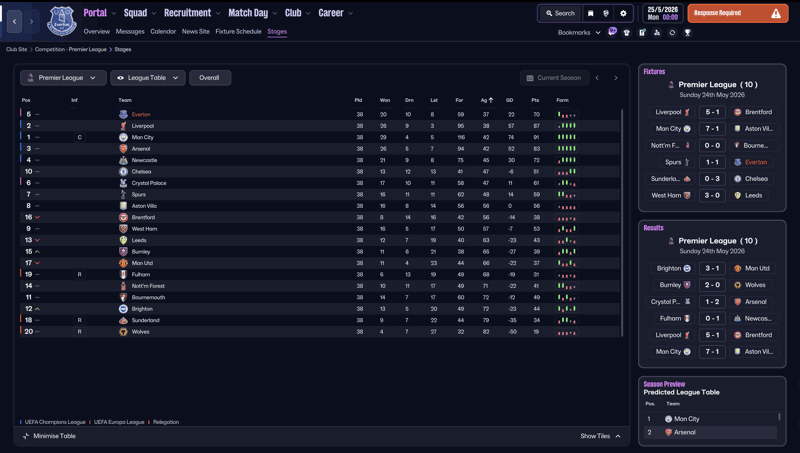Click the warning triangle on Response Required
The height and width of the screenshot is (453, 800).
tap(776, 13)
